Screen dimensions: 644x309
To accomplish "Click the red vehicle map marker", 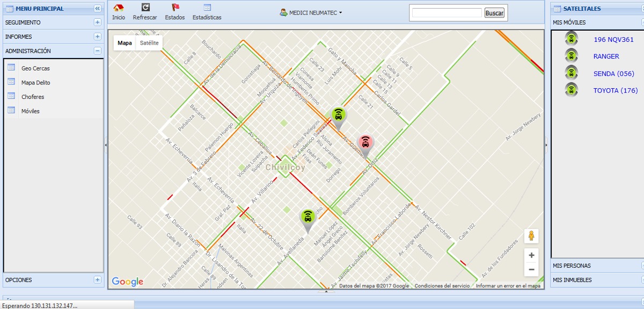I will [x=365, y=146].
